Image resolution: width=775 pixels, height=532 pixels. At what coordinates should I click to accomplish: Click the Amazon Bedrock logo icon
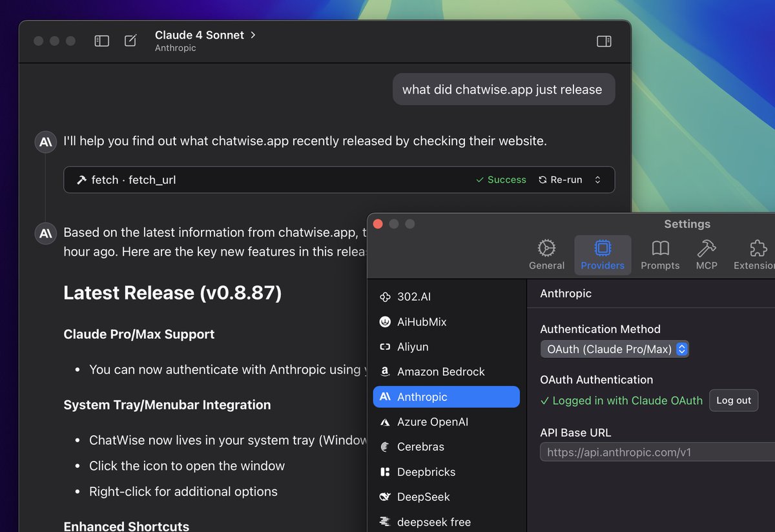[x=385, y=372]
